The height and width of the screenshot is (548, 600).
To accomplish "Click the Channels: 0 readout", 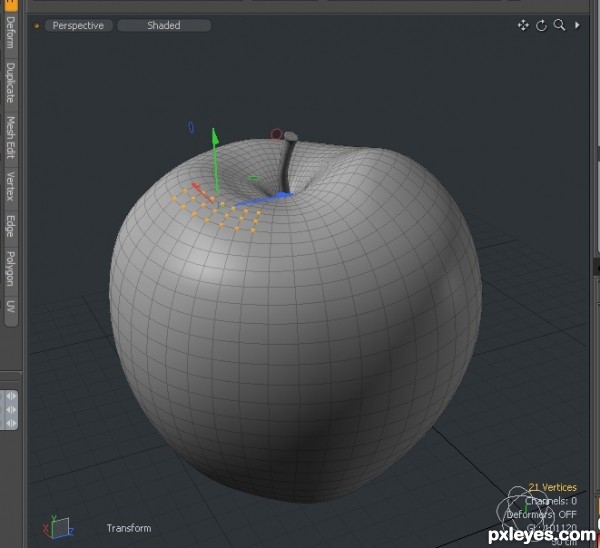I will [x=551, y=501].
